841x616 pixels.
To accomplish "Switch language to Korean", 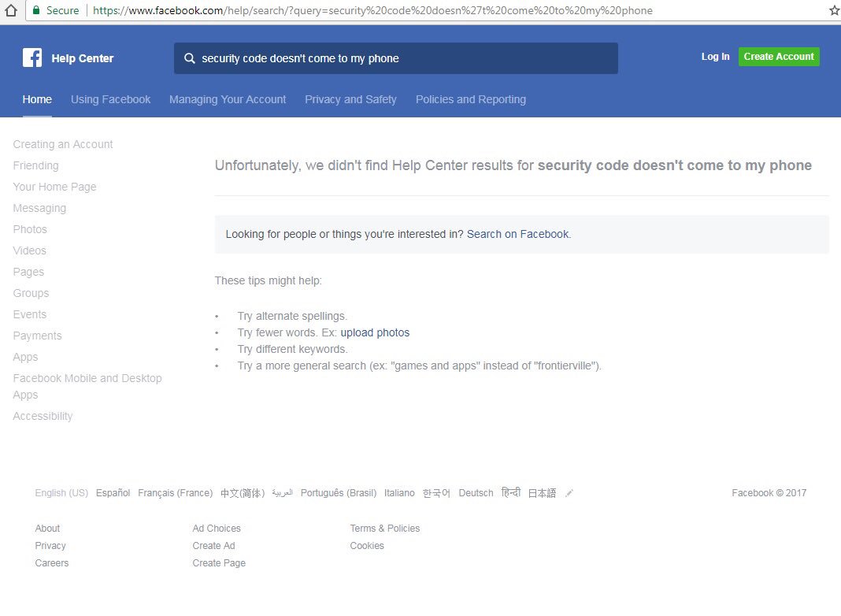I will coord(436,492).
